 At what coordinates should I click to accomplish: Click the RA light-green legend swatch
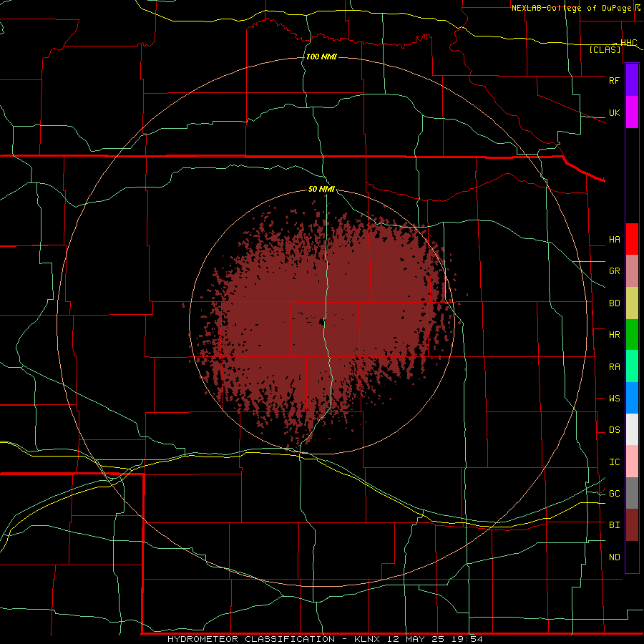632,366
